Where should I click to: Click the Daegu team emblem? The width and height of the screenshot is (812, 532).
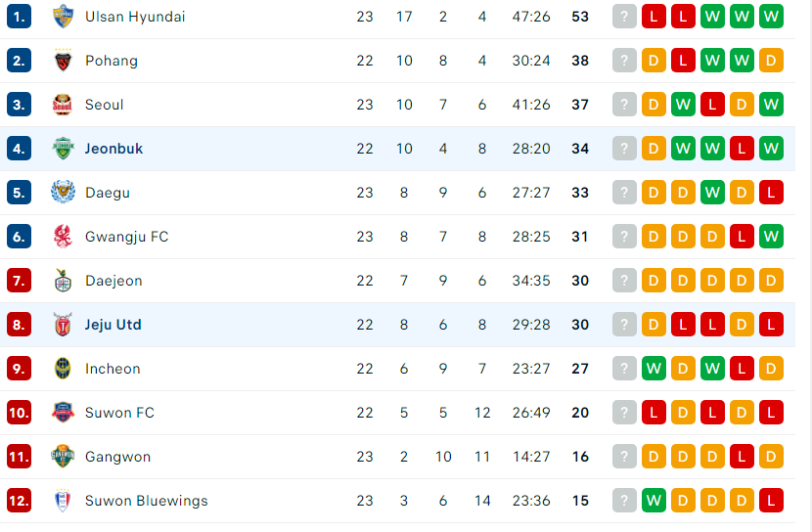coord(64,193)
